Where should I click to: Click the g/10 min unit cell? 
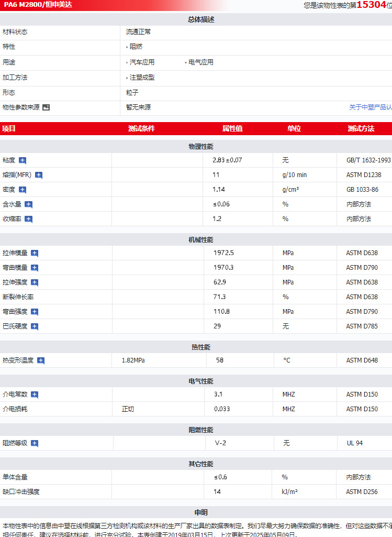pos(295,175)
